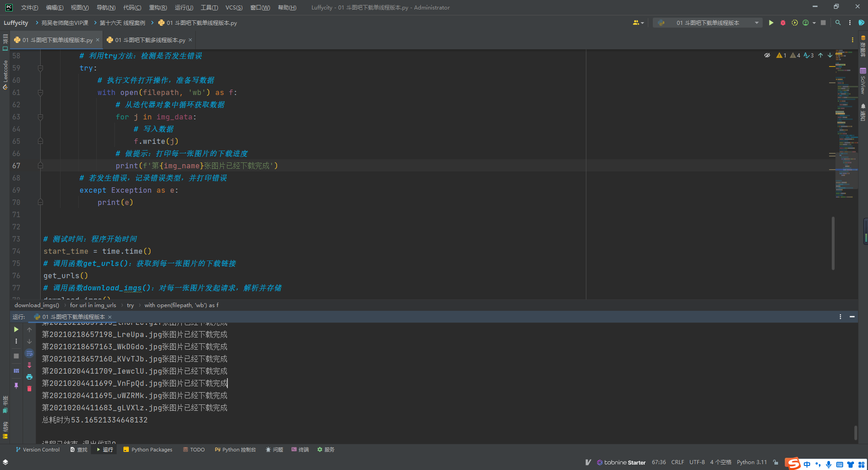The width and height of the screenshot is (868, 470).
Task: Open the 4 个空格 indent settings
Action: (721, 462)
